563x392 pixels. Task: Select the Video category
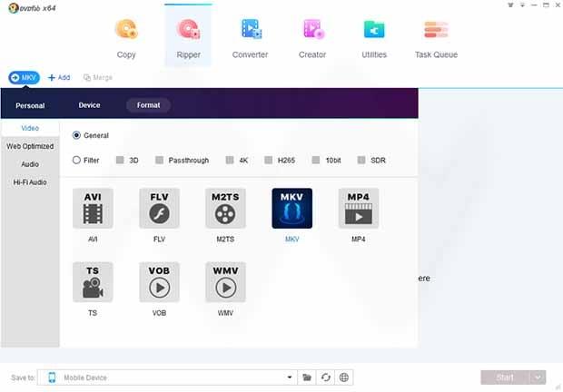click(30, 128)
